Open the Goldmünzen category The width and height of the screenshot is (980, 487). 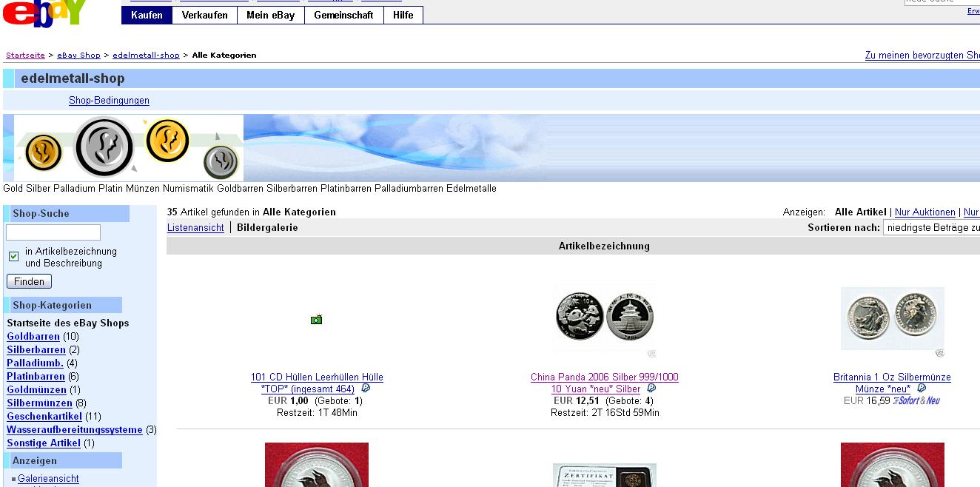click(x=36, y=390)
